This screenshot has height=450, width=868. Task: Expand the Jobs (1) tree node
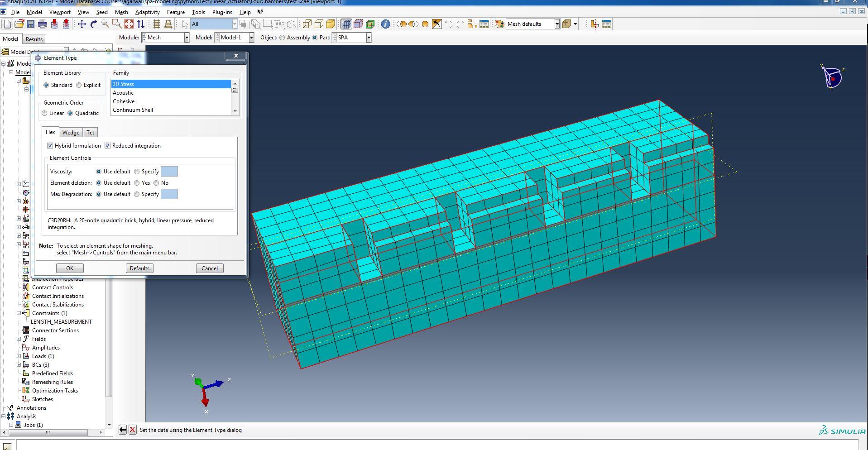coord(11,425)
